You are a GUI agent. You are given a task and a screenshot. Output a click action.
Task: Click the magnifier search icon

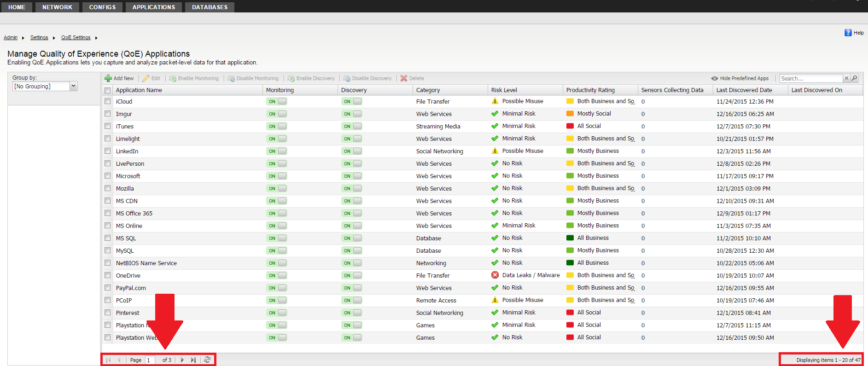pos(855,78)
